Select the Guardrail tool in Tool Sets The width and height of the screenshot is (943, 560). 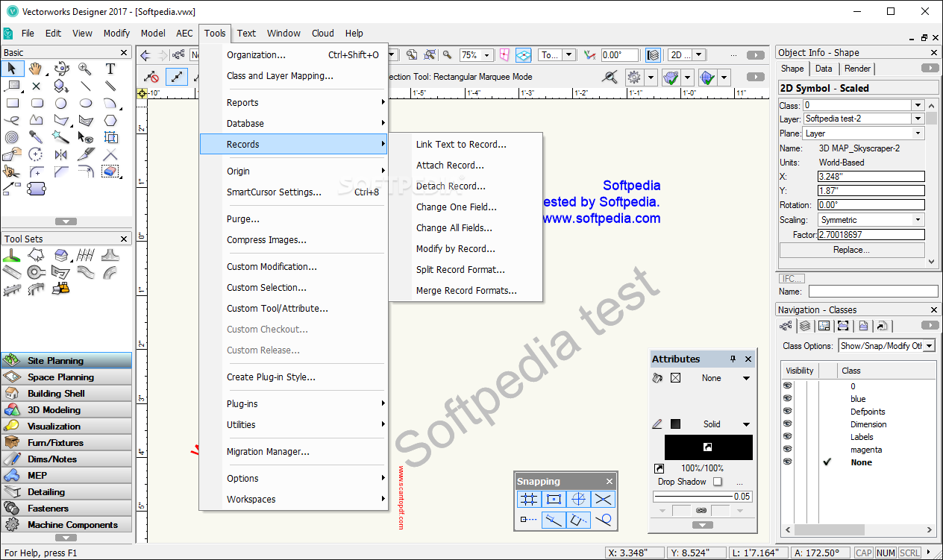(11, 289)
